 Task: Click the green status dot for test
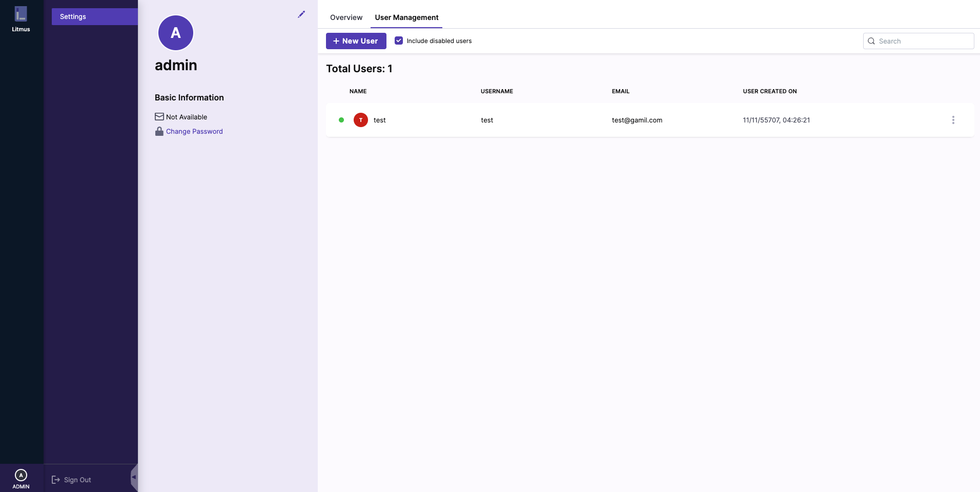[x=341, y=120]
